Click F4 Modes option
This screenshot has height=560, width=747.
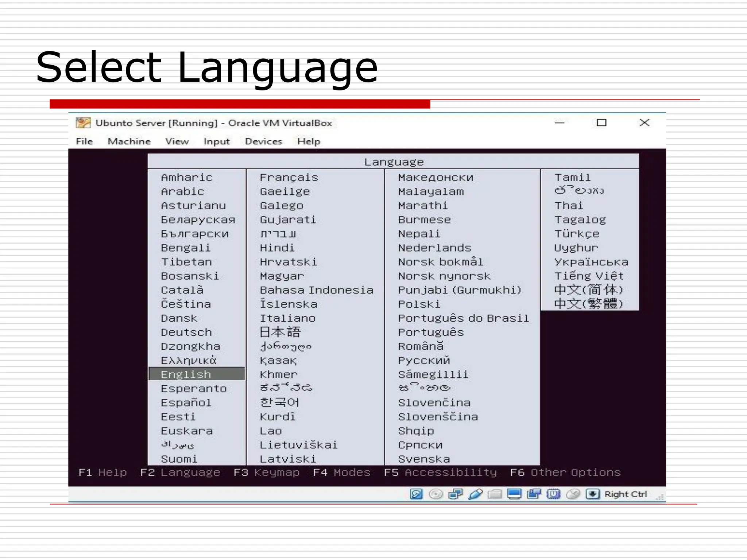(x=341, y=472)
